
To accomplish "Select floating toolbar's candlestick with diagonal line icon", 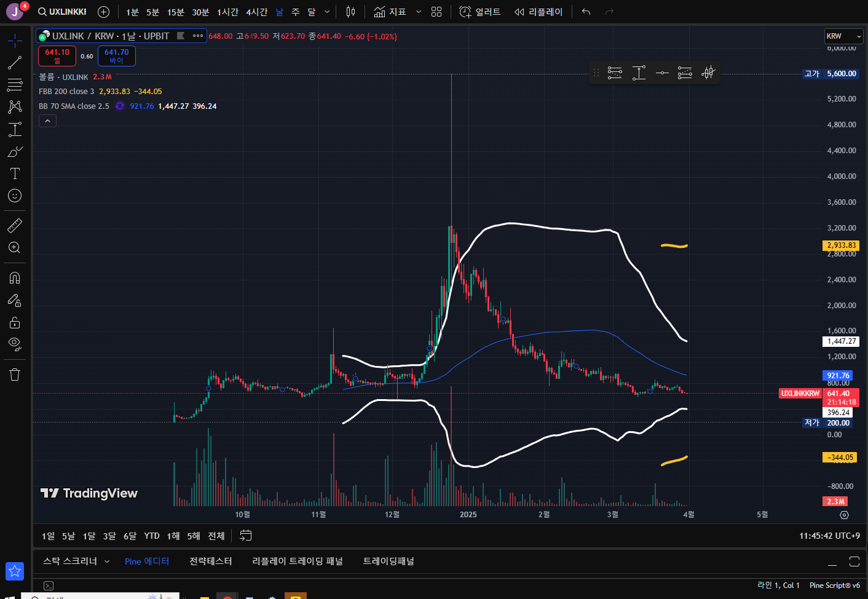I will pyautogui.click(x=708, y=73).
